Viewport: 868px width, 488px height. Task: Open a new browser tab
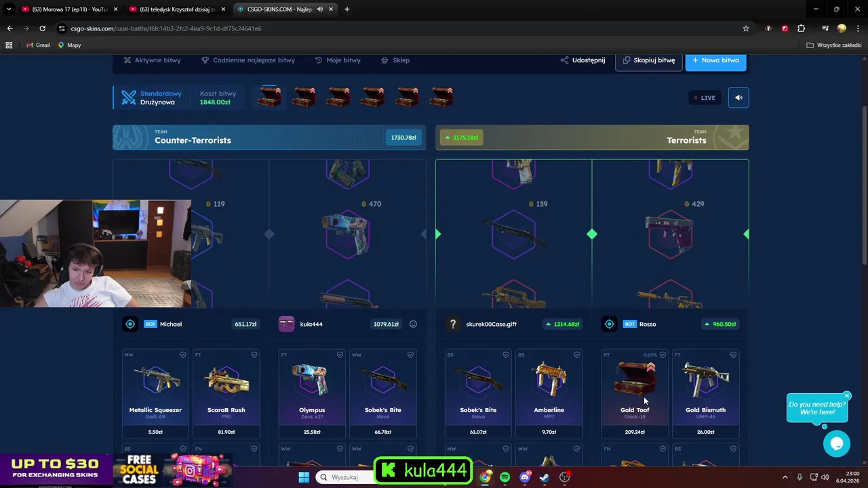[347, 9]
